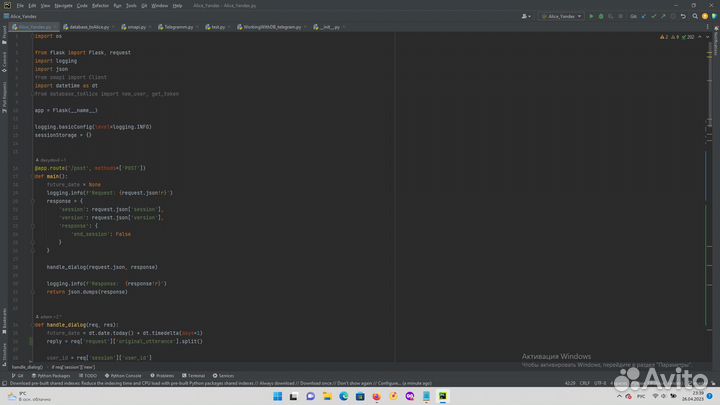Screen dimensions: 720x405
Task: Open the File menu
Action: [20, 6]
